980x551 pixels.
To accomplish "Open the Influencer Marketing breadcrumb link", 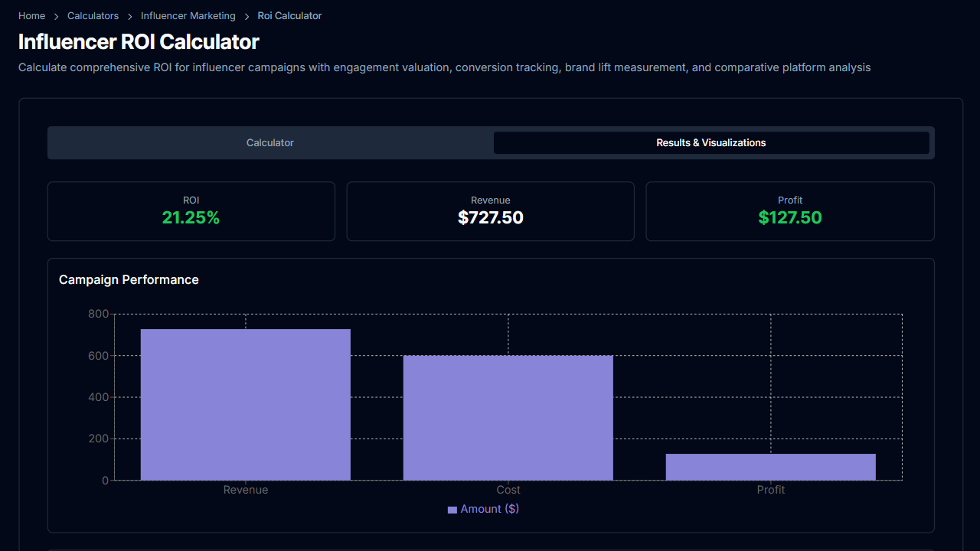I will click(x=188, y=15).
